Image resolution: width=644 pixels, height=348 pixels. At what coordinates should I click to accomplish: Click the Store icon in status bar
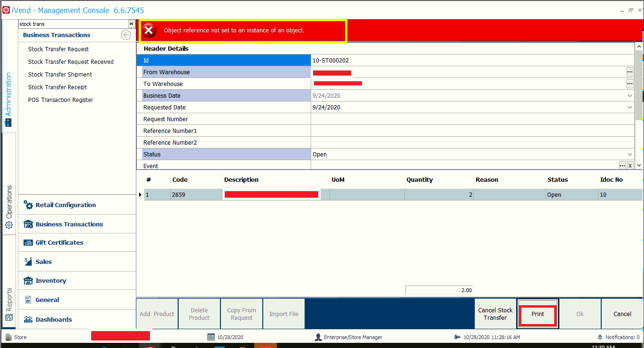click(8, 337)
